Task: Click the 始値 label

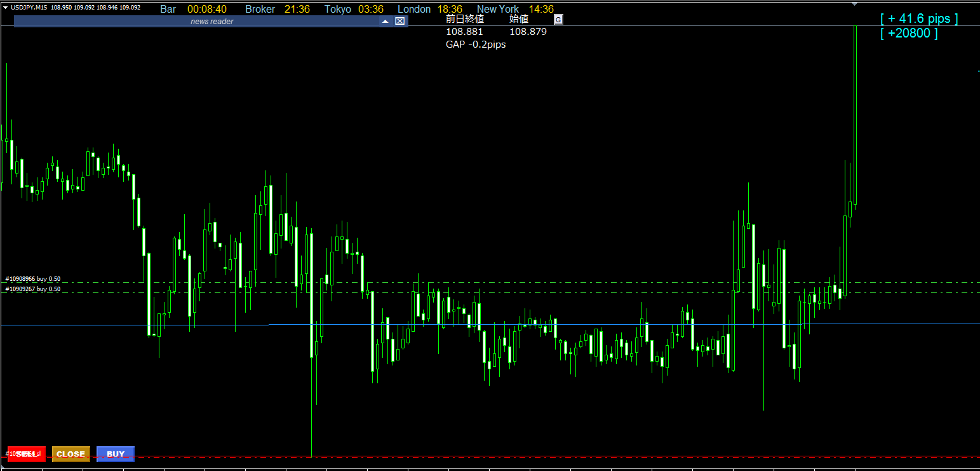Action: tap(519, 19)
